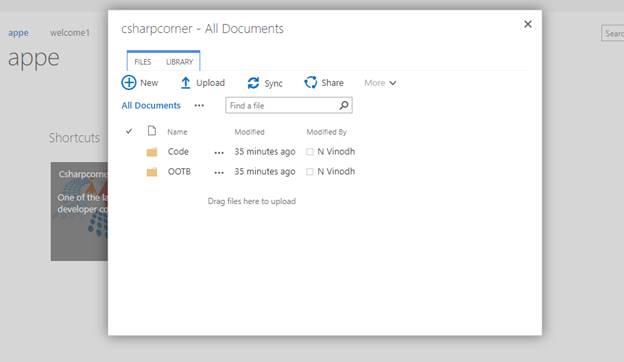
Task: Sort by the Name column header
Action: coord(177,132)
